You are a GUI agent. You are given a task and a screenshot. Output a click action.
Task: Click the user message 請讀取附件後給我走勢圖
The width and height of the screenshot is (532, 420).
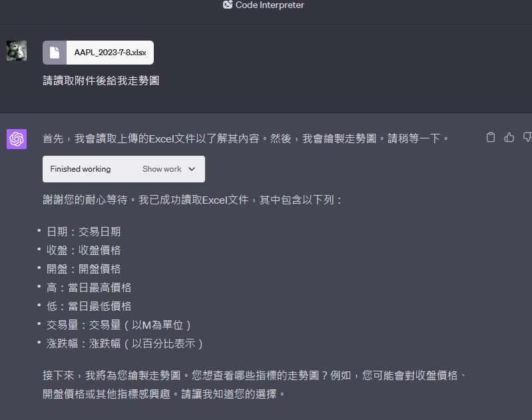point(101,81)
